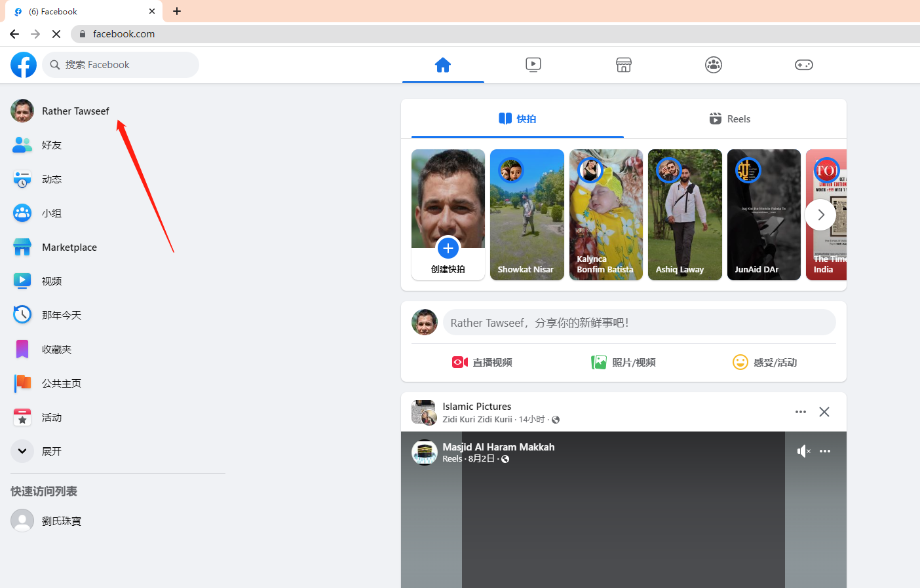
Task: Select the 快拍 stories tab
Action: (x=518, y=119)
